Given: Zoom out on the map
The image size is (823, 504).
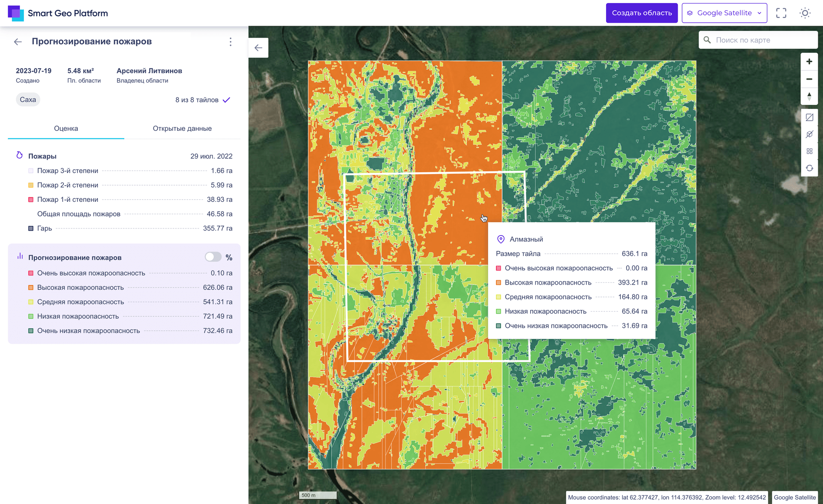Looking at the screenshot, I should coord(809,79).
